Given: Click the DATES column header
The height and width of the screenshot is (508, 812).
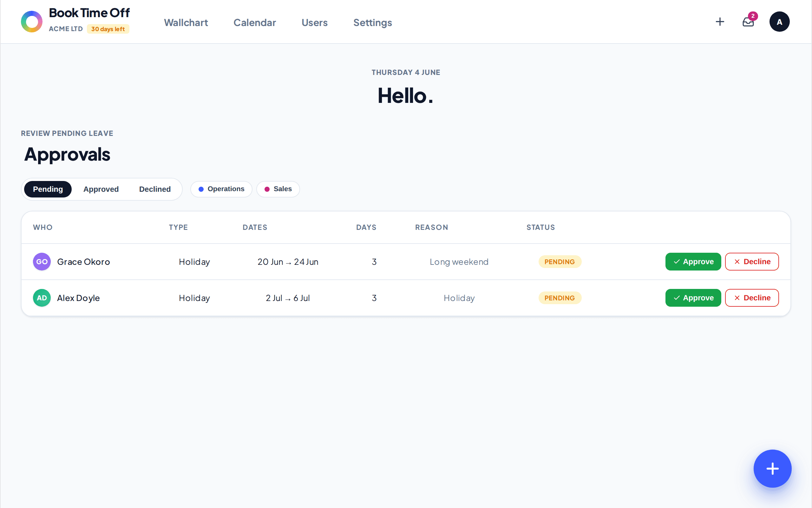Looking at the screenshot, I should 255,227.
